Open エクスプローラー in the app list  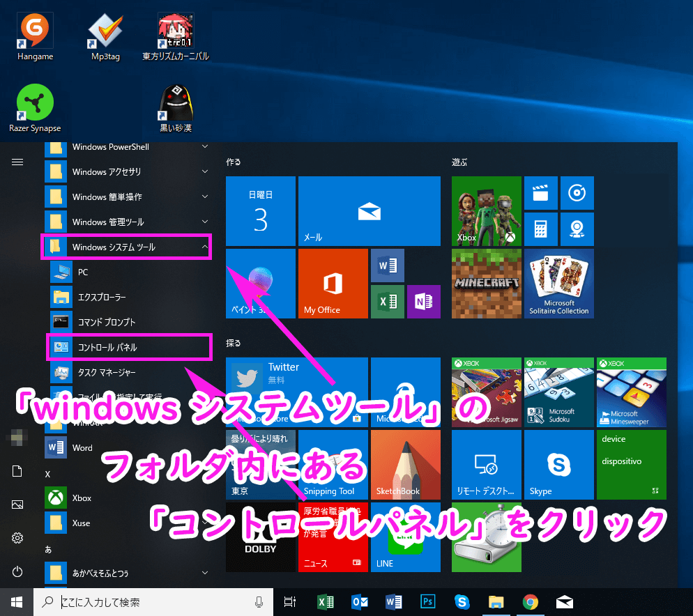tap(131, 297)
